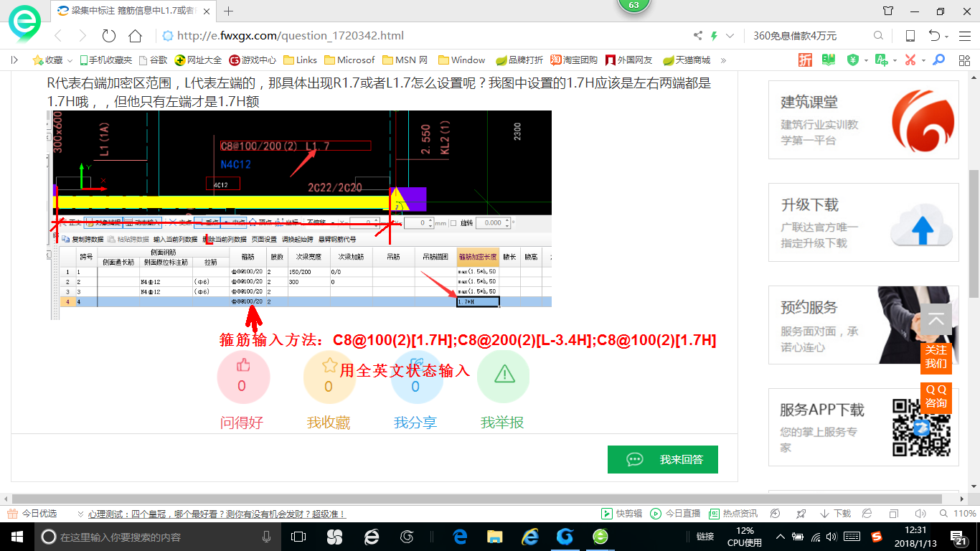The height and width of the screenshot is (551, 980).
Task: Open a new tab with plus button
Action: pos(229,11)
